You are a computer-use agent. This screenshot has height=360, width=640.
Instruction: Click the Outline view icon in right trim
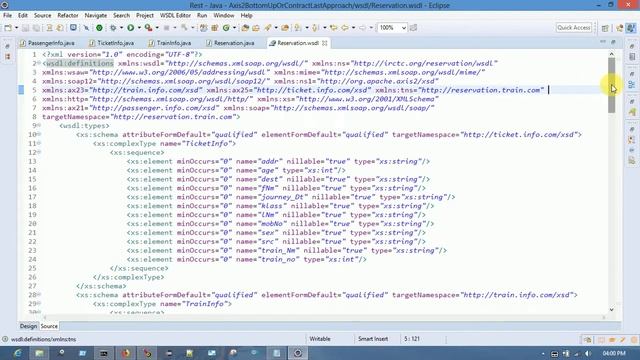(632, 84)
